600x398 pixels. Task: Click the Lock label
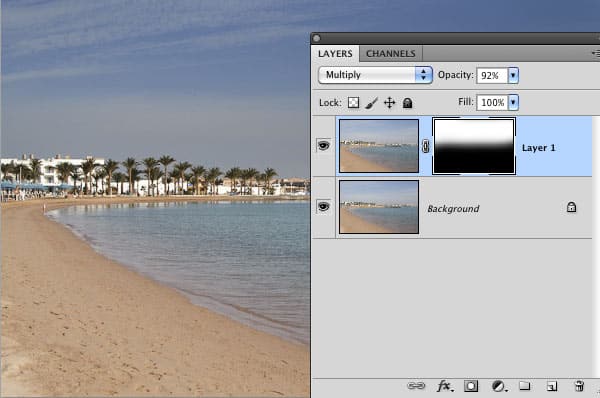[330, 103]
